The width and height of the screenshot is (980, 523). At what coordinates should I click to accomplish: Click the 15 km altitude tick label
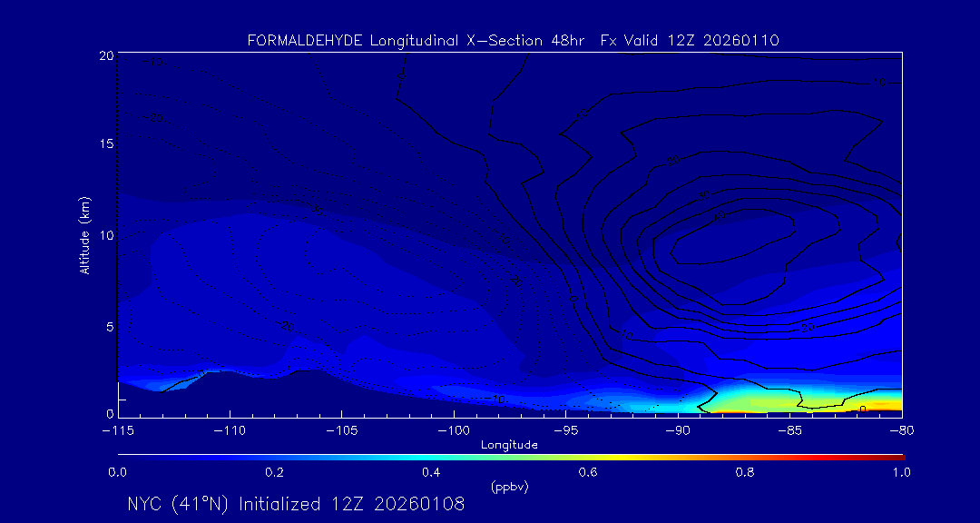pos(105,145)
